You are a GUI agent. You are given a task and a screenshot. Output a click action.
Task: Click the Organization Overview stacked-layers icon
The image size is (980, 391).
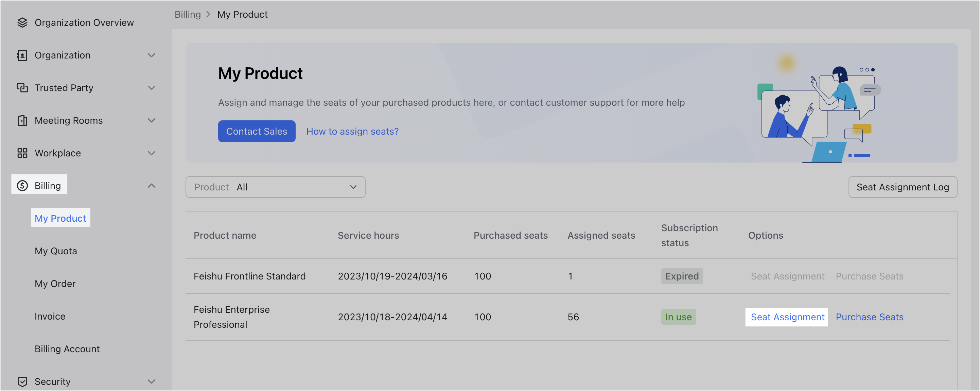pyautogui.click(x=22, y=22)
